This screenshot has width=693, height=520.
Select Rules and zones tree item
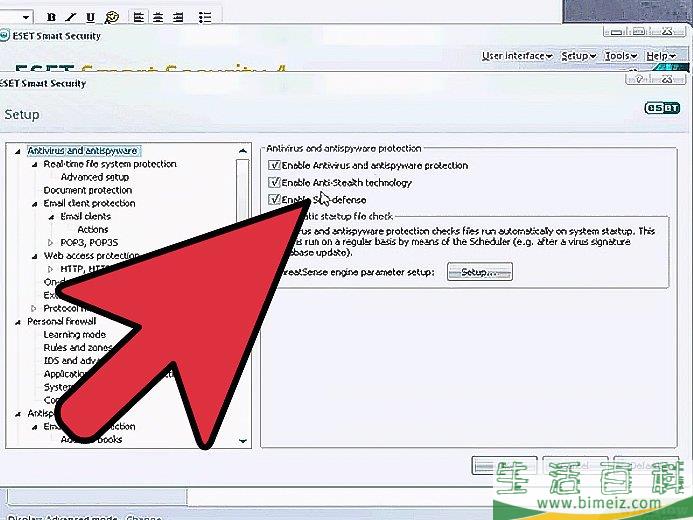(x=78, y=348)
